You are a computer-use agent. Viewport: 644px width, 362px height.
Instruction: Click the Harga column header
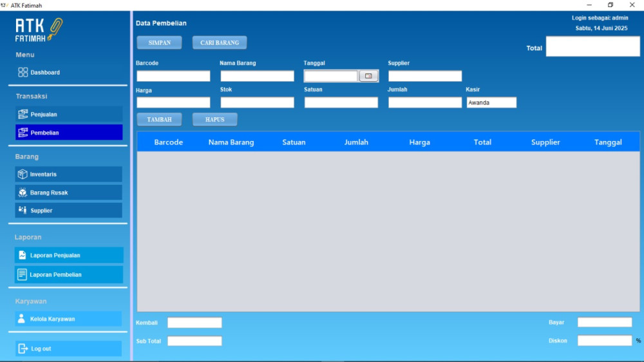tap(419, 142)
